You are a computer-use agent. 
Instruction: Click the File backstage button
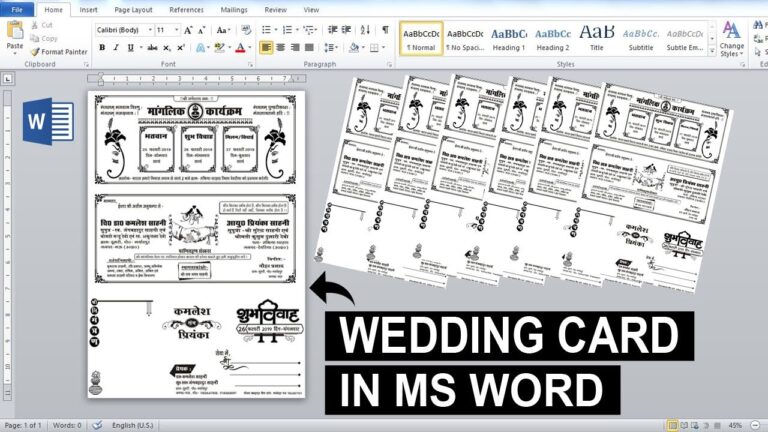pyautogui.click(x=17, y=9)
